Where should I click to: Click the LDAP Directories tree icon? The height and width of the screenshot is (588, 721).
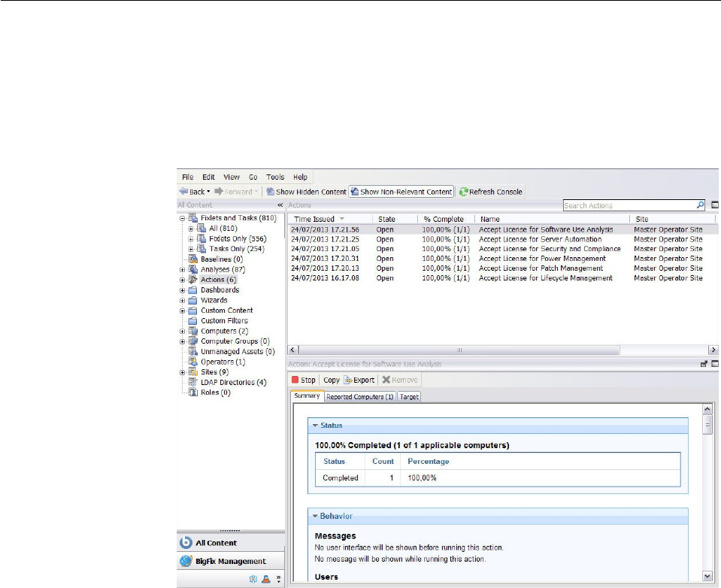pos(193,382)
